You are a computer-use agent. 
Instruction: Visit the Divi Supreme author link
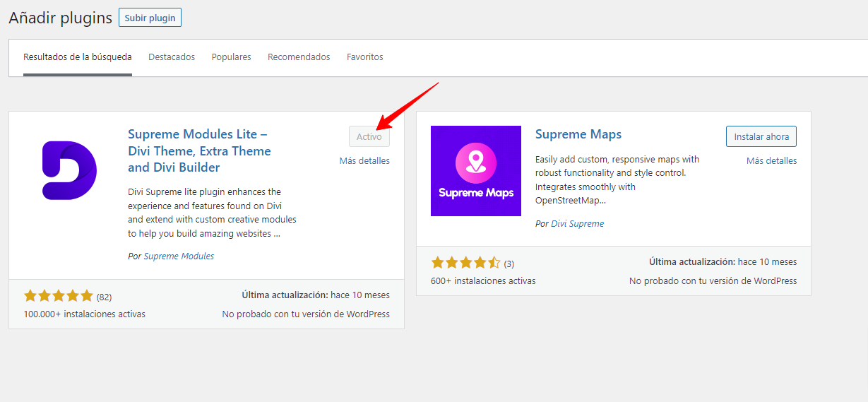click(577, 224)
